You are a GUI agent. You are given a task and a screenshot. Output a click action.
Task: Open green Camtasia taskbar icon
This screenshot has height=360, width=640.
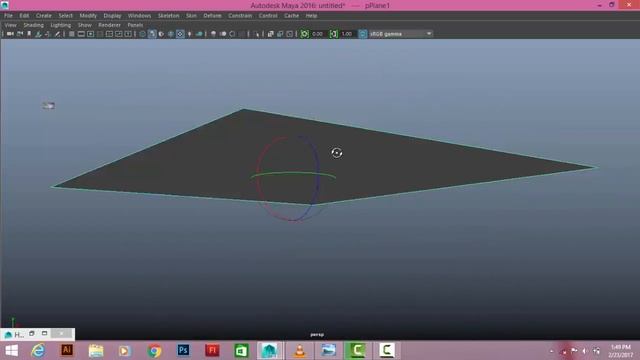point(357,350)
